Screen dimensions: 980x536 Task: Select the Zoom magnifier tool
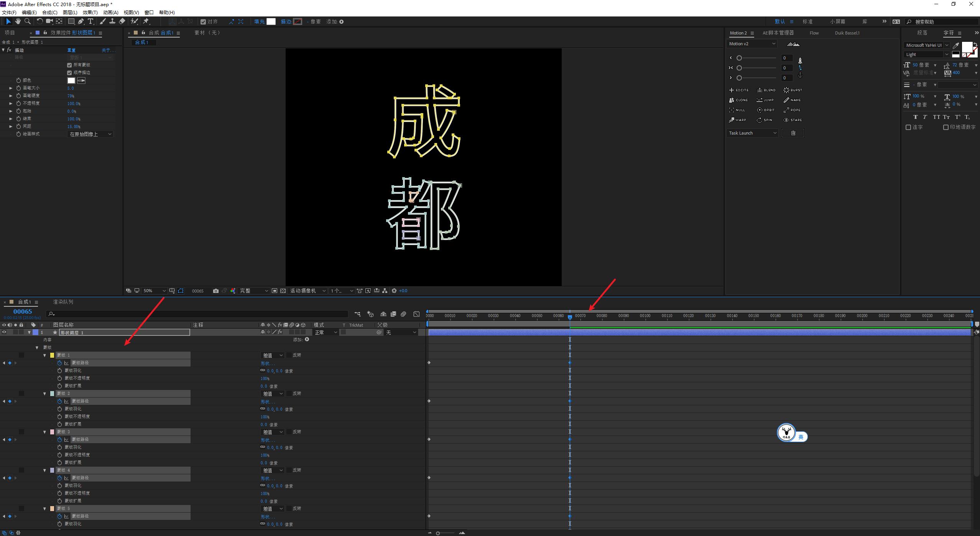pos(27,21)
